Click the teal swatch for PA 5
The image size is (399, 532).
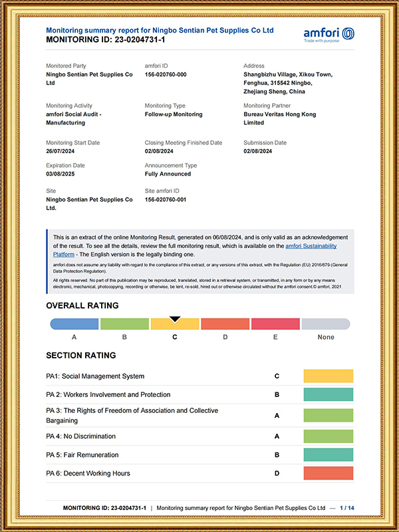[329, 455]
